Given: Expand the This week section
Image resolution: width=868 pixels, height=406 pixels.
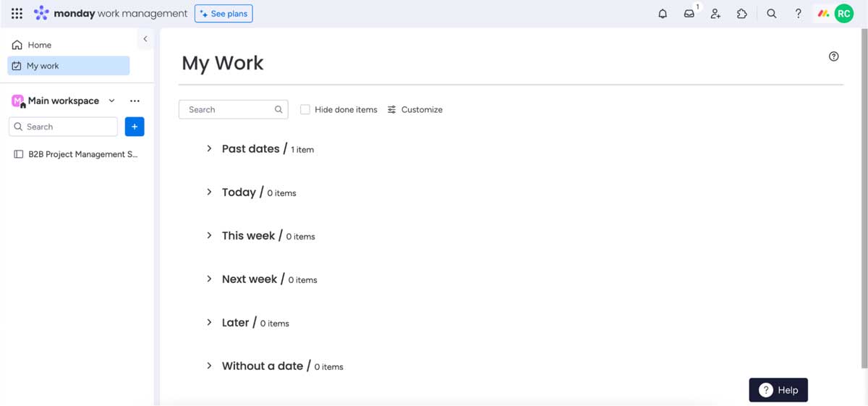Looking at the screenshot, I should (209, 235).
